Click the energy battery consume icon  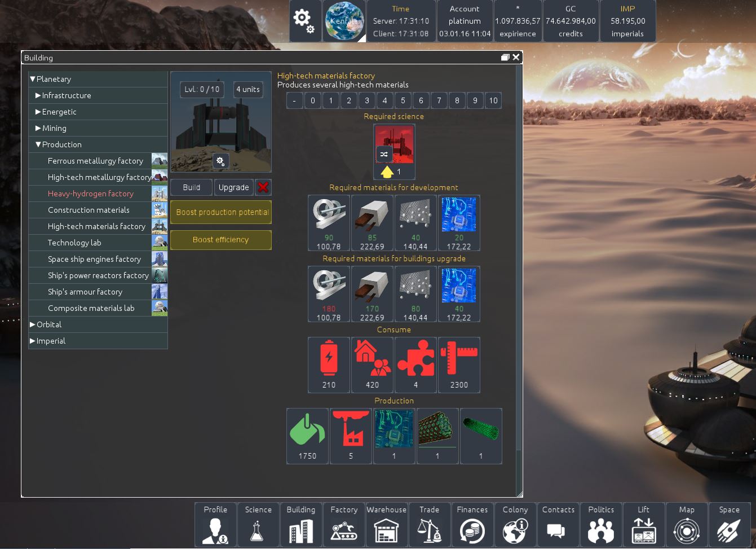coord(329,365)
